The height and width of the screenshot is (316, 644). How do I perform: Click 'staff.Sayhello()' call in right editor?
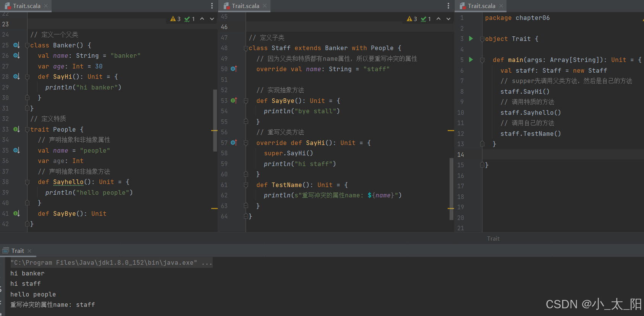(x=531, y=112)
